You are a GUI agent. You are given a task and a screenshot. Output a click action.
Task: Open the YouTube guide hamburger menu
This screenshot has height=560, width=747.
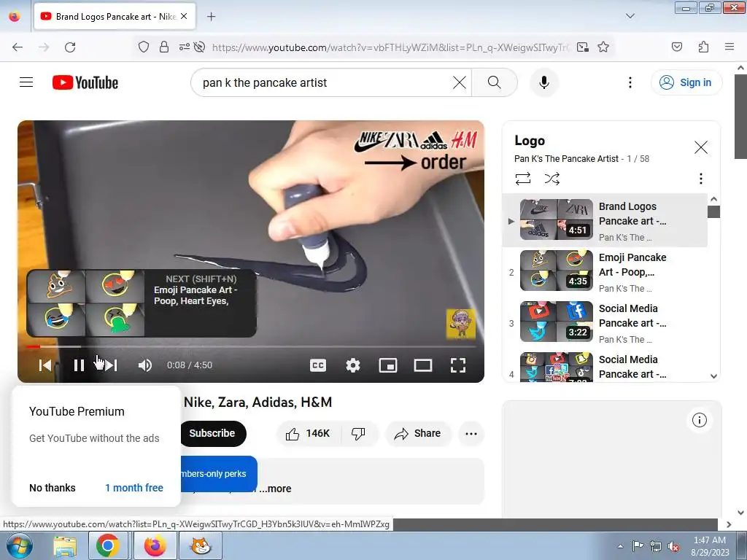[x=26, y=82]
